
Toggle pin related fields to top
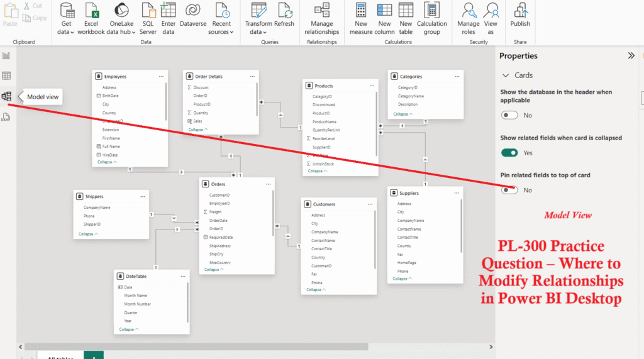[509, 190]
